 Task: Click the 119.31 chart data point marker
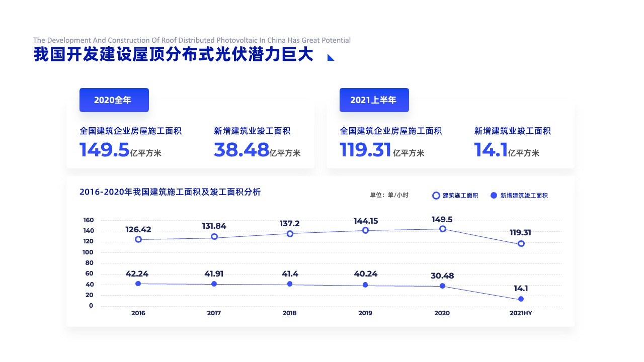pos(521,243)
